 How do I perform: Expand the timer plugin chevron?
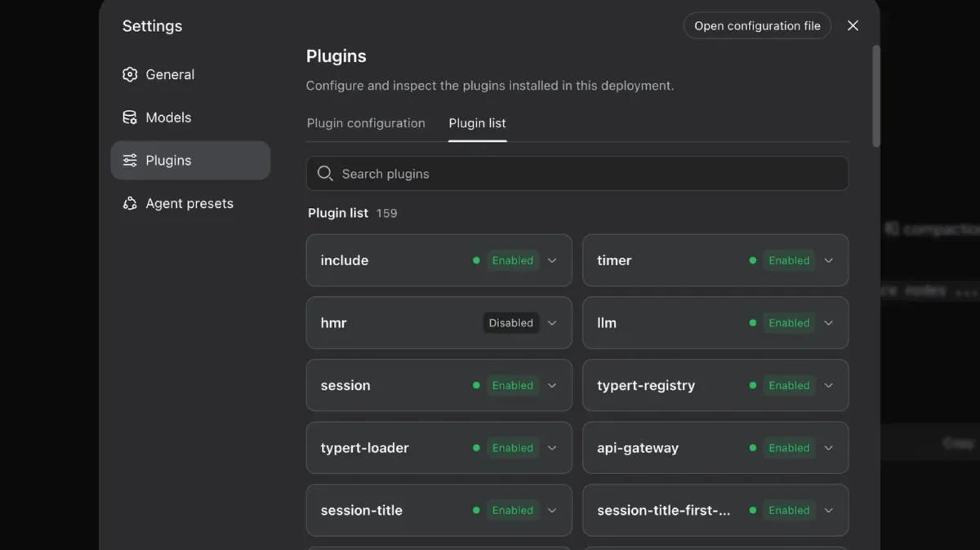tap(829, 261)
